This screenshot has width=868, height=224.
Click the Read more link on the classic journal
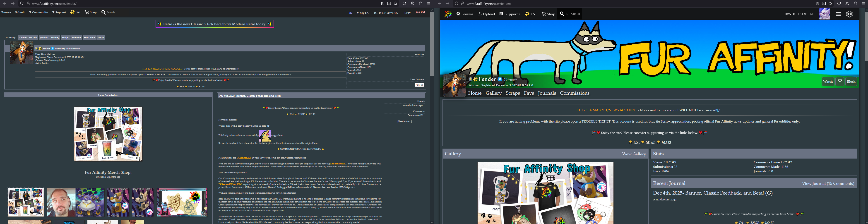[404, 121]
